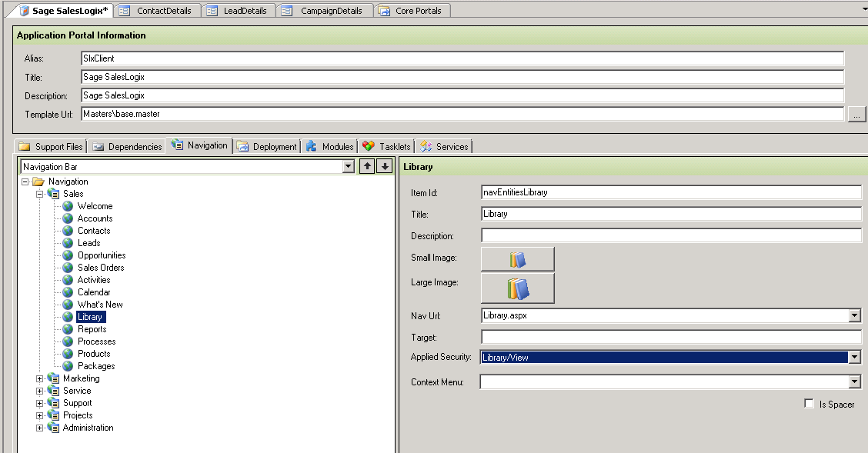The width and height of the screenshot is (868, 453).
Task: Move selected item up with arrow button
Action: pos(367,166)
